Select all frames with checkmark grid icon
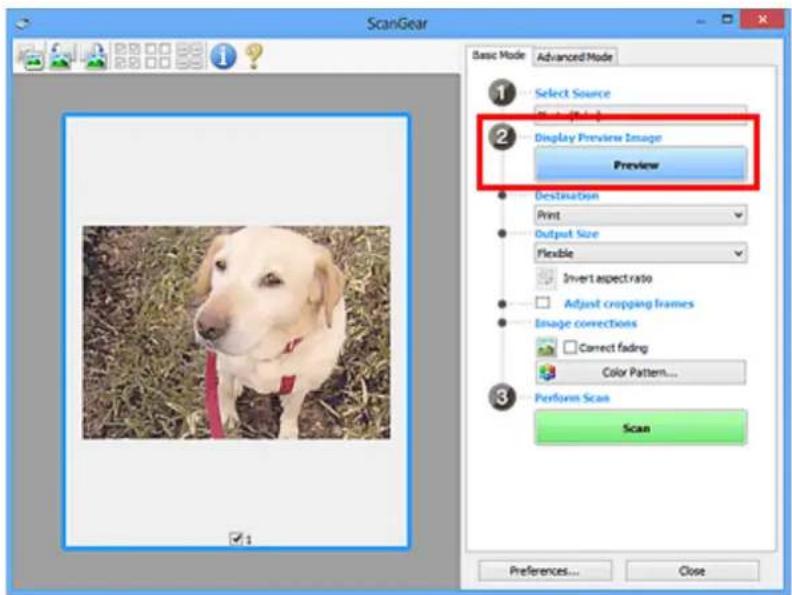This screenshot has height=595, width=792. click(127, 56)
